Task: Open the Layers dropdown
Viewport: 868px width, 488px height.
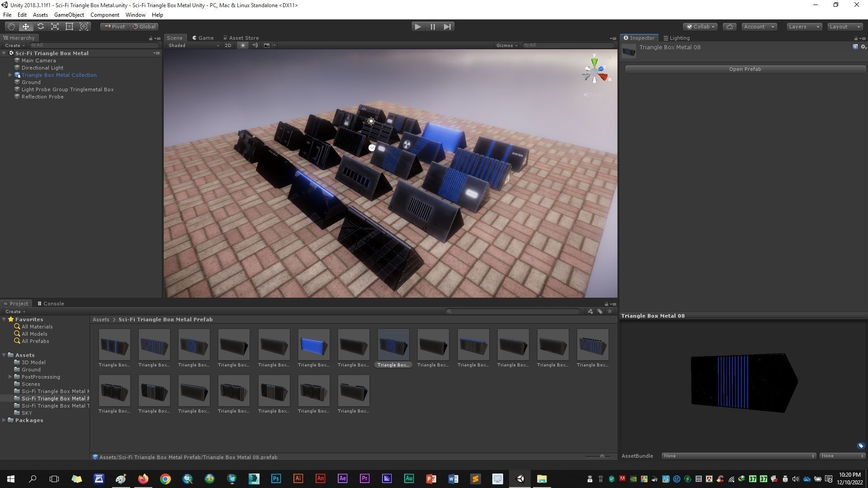Action: (x=803, y=27)
